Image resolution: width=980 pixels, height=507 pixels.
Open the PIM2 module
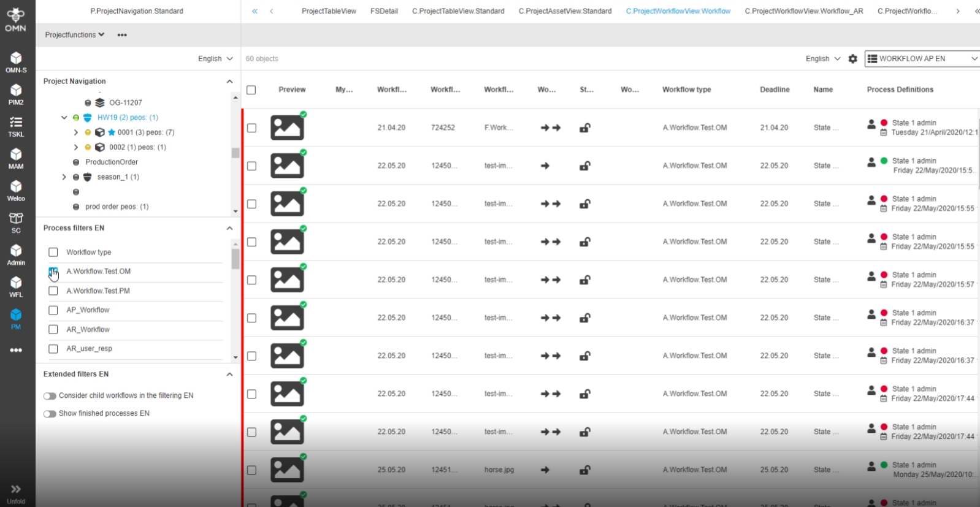coord(16,94)
